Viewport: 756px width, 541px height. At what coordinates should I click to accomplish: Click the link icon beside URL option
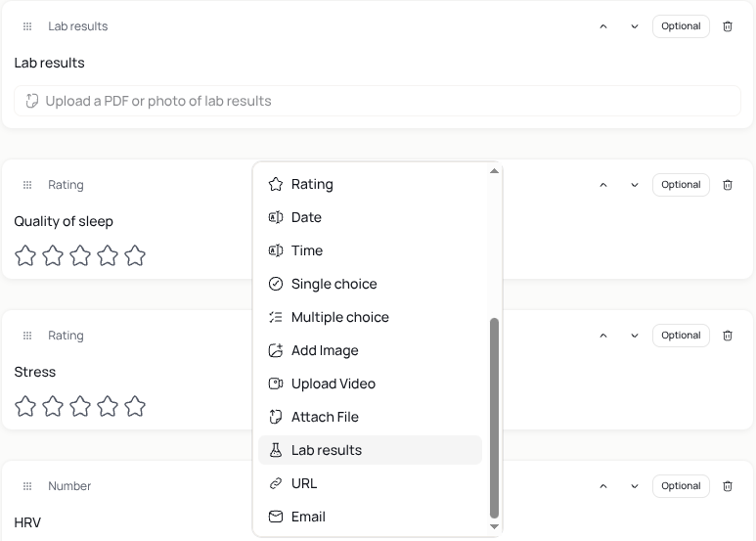[x=276, y=483]
